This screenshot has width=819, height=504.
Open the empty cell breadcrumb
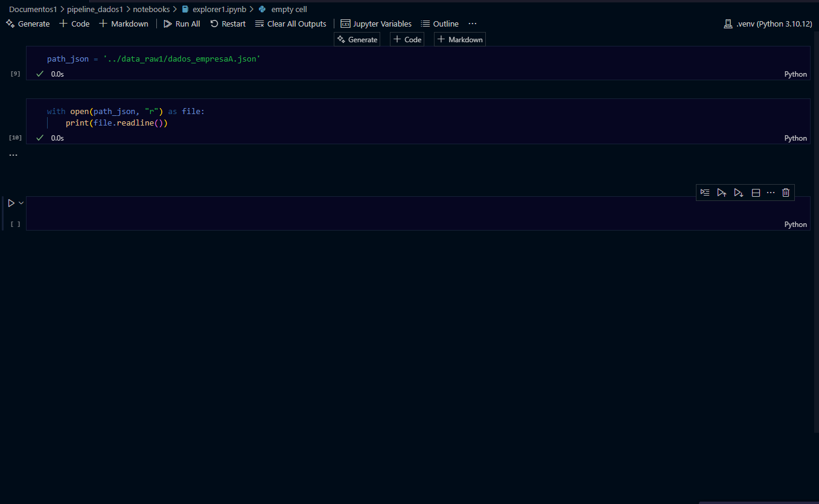coord(282,9)
